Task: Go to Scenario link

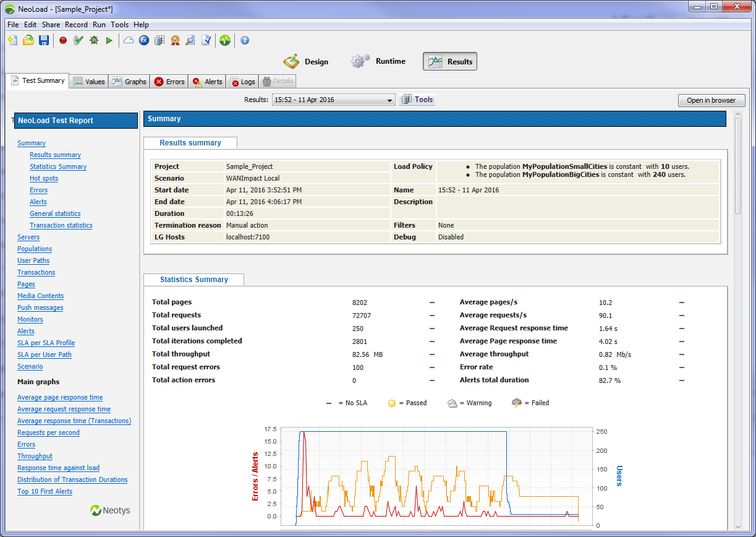Action: coord(30,366)
